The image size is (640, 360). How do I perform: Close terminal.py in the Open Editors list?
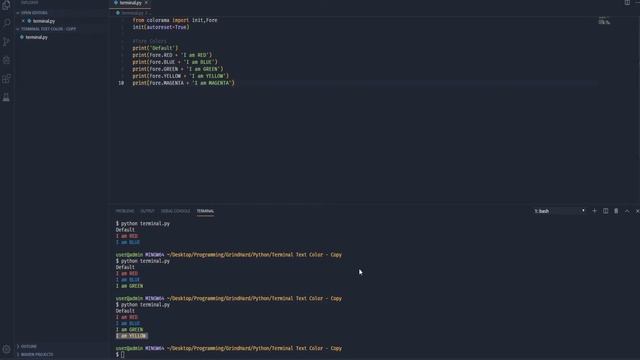(23, 21)
